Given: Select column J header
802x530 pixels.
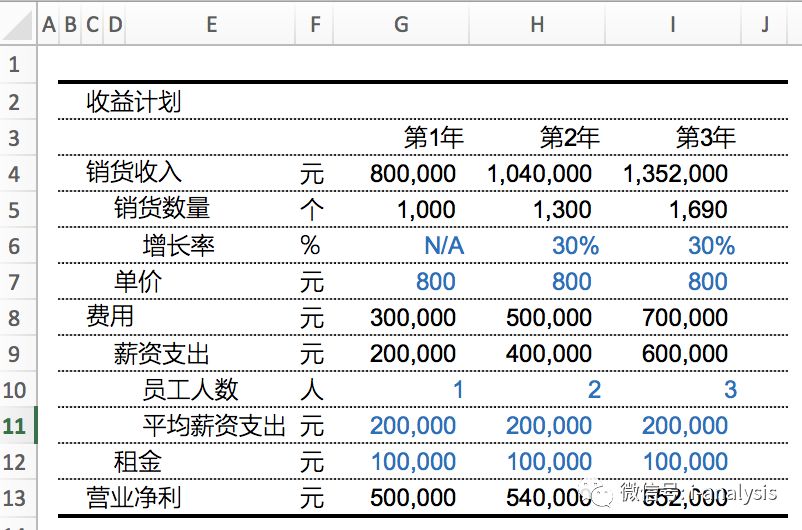Looking at the screenshot, I should coord(765,25).
